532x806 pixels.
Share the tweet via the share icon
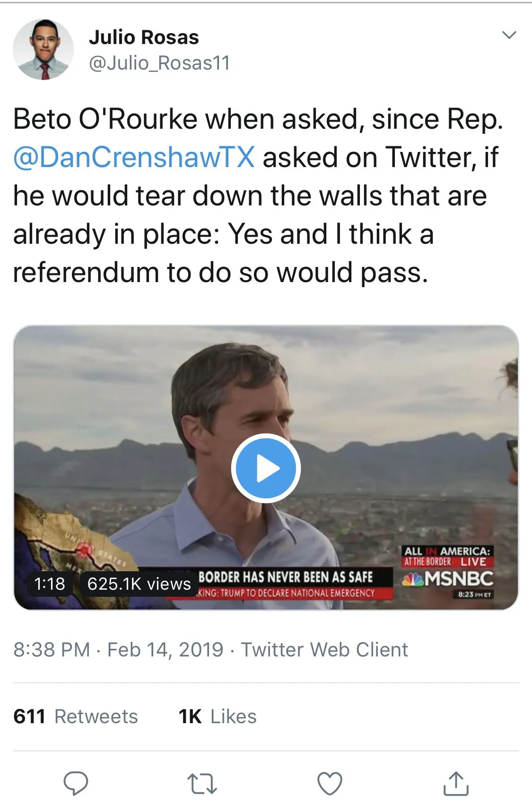(x=455, y=783)
